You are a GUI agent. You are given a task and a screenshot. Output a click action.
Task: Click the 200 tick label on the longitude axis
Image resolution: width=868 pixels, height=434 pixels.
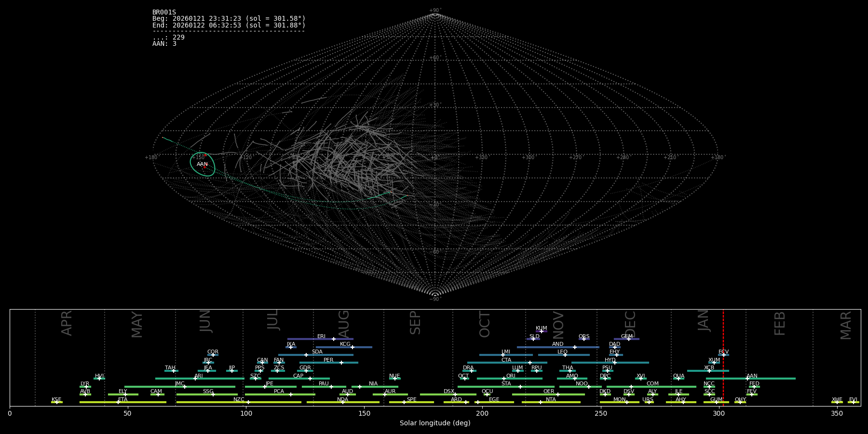coord(482,413)
